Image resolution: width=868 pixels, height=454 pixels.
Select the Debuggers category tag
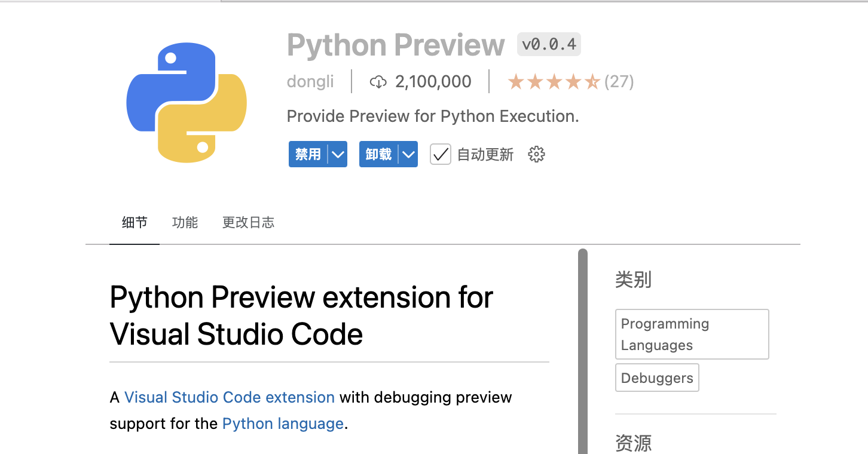tap(657, 378)
